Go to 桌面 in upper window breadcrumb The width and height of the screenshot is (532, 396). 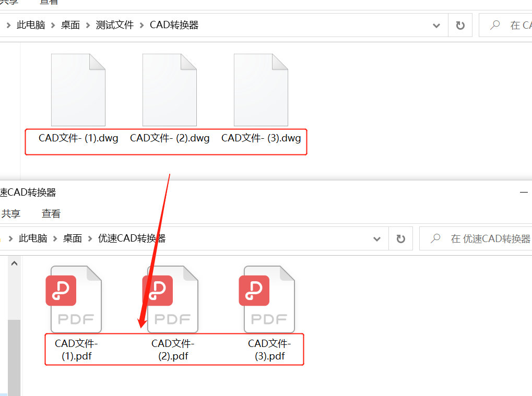70,25
